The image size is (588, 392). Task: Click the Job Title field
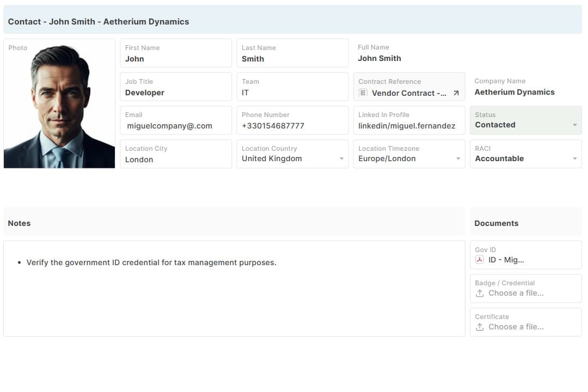click(x=175, y=93)
